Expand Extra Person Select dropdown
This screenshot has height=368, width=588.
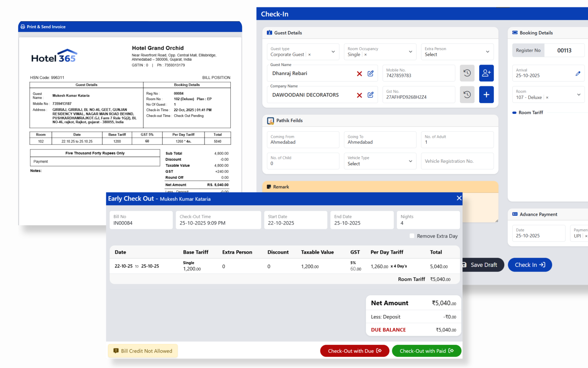tap(487, 52)
